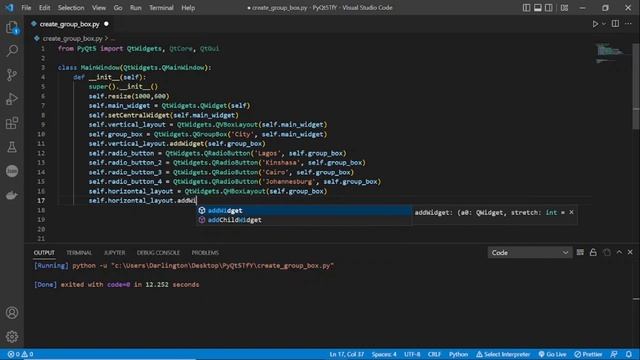Click the editor vertical scrollbar
Image resolution: width=640 pixels, height=360 pixels.
[x=636, y=87]
